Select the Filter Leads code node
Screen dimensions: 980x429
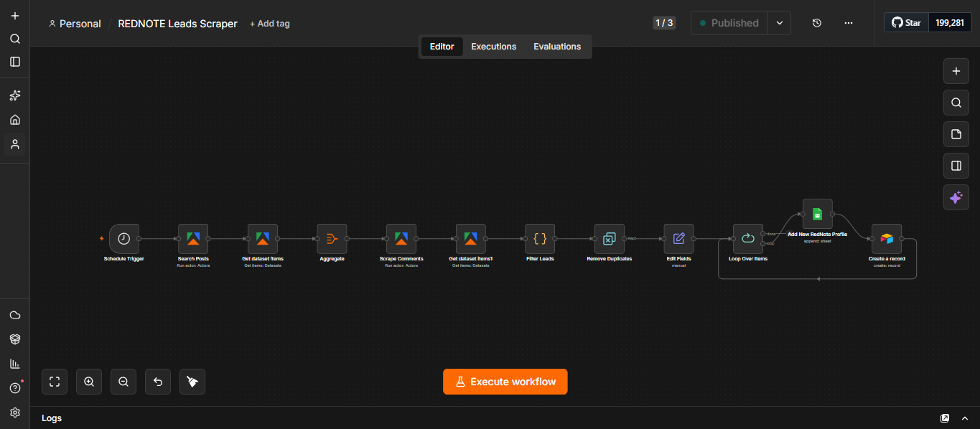click(x=540, y=238)
